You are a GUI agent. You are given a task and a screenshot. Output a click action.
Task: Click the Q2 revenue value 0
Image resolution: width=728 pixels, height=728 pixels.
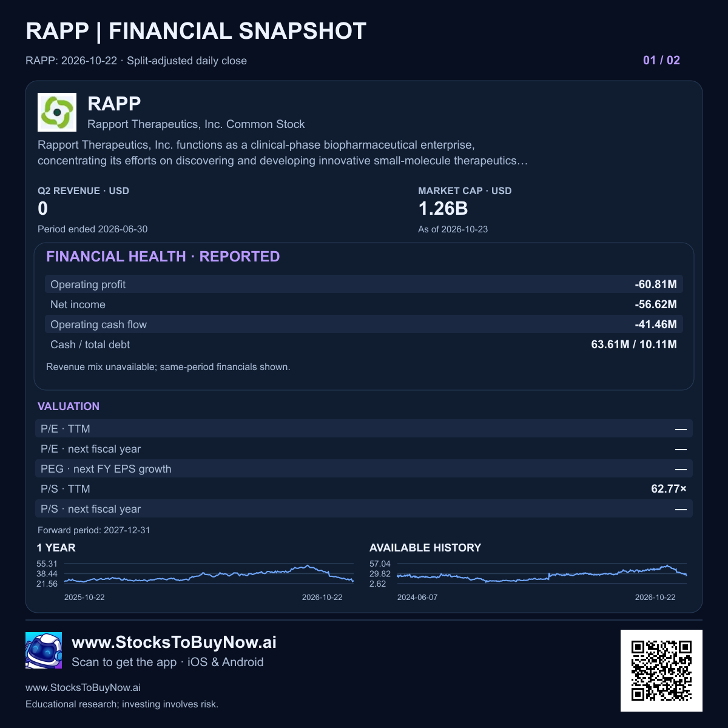coord(42,209)
